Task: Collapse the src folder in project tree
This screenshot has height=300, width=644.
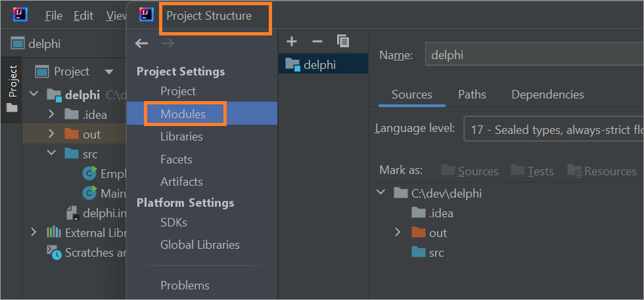Action: (x=52, y=154)
